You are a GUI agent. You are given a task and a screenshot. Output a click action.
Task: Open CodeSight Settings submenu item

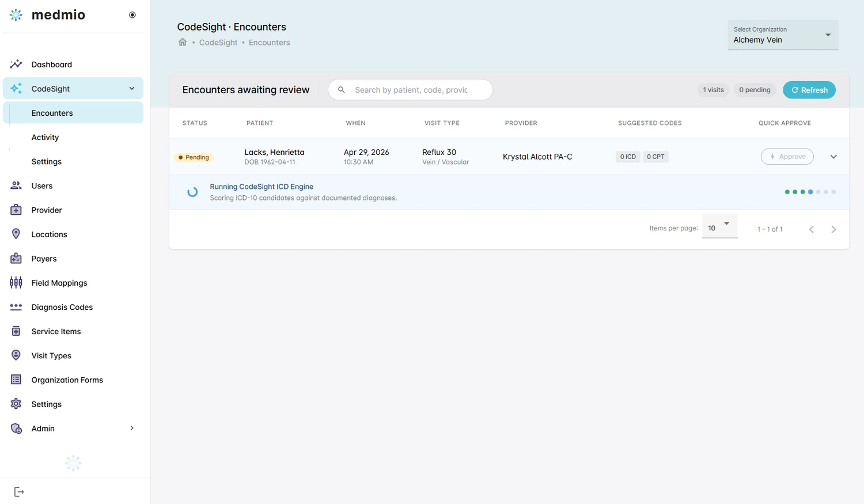tap(73, 161)
